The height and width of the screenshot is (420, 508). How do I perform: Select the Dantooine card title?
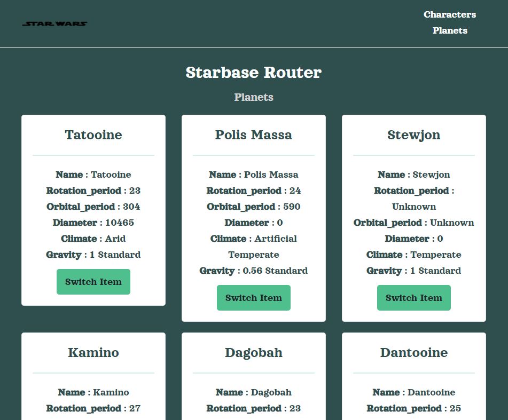point(413,353)
